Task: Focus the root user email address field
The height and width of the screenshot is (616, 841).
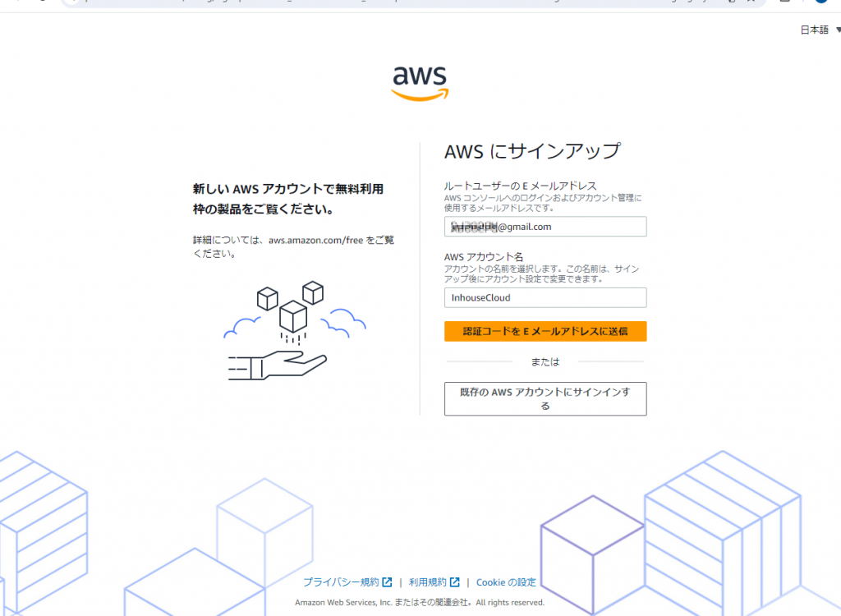Action: pyautogui.click(x=545, y=227)
